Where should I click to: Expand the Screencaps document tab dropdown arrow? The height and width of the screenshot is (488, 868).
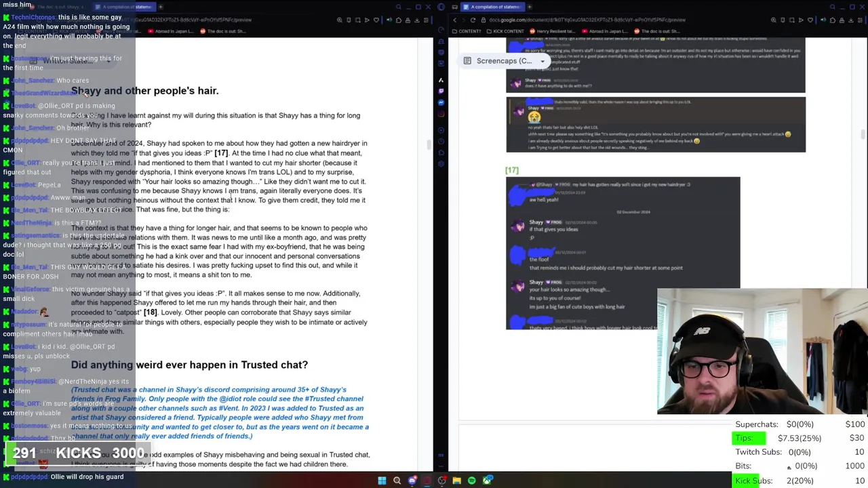(x=542, y=61)
